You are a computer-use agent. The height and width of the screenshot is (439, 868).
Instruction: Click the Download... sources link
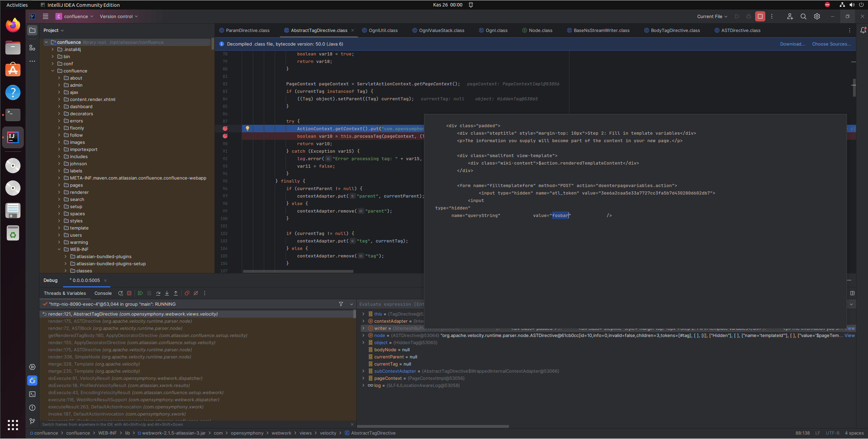tap(793, 44)
